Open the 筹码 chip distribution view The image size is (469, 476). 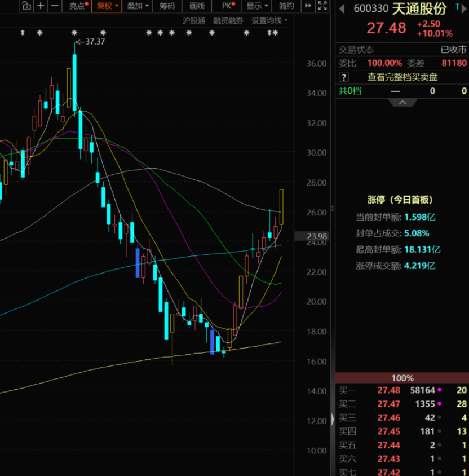click(167, 6)
